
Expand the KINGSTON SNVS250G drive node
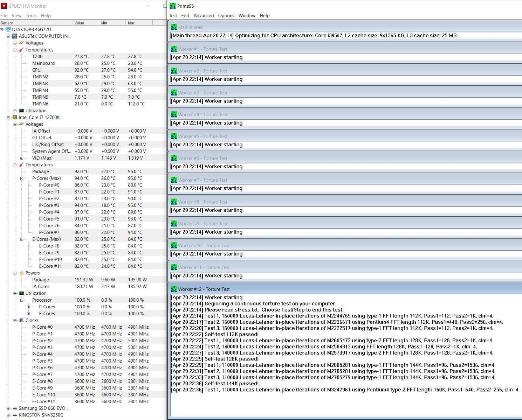[x=8, y=415]
